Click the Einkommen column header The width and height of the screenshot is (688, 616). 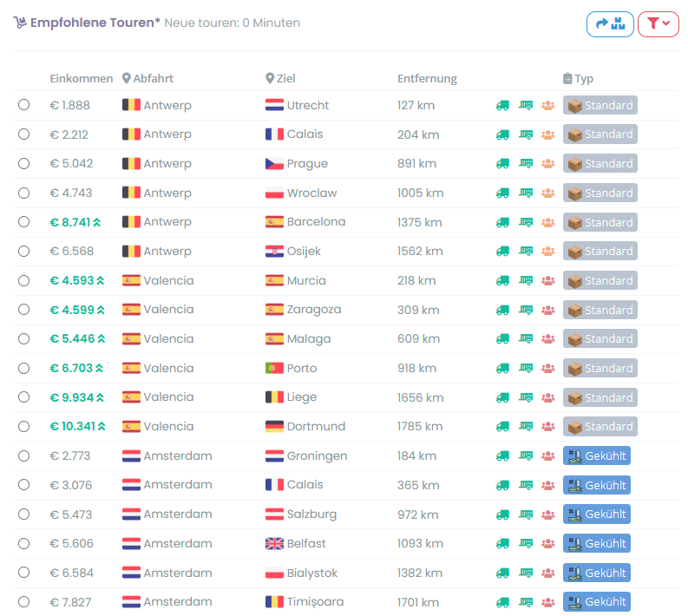click(x=82, y=79)
